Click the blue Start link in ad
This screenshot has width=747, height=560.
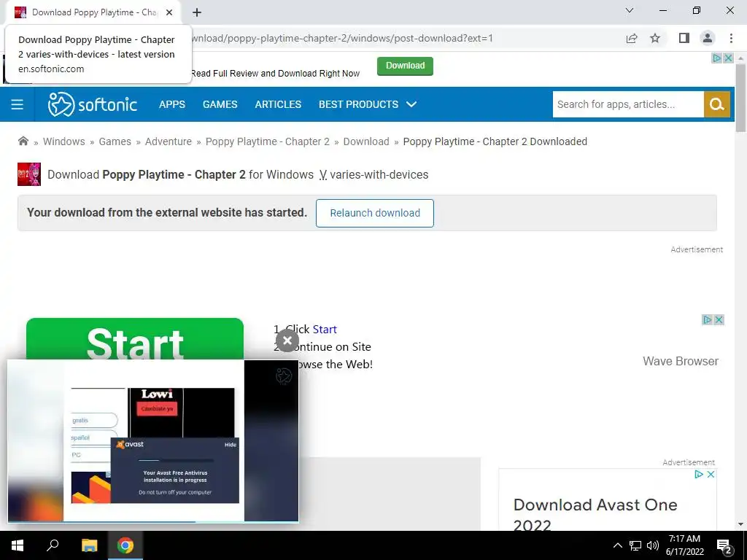pyautogui.click(x=325, y=329)
